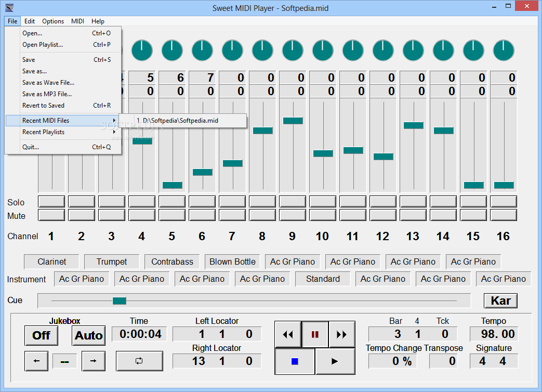This screenshot has width=542, height=392.
Task: Click the Kar karaoke button
Action: pos(500,300)
